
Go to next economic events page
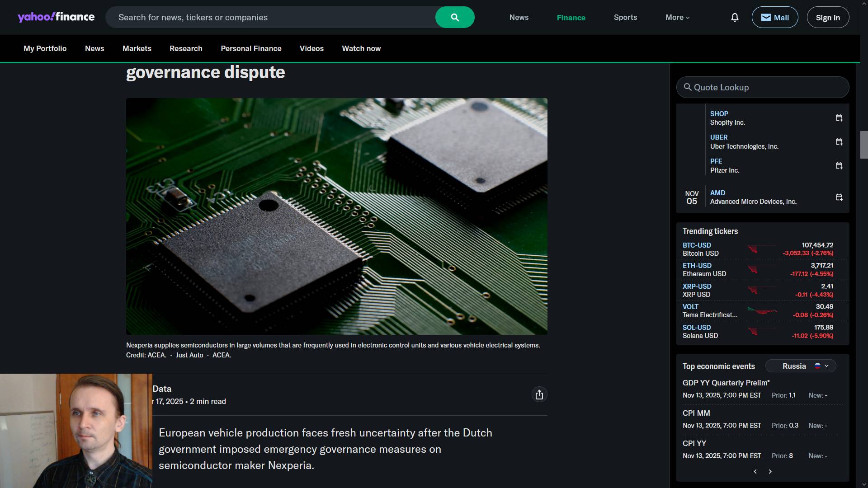(x=770, y=472)
